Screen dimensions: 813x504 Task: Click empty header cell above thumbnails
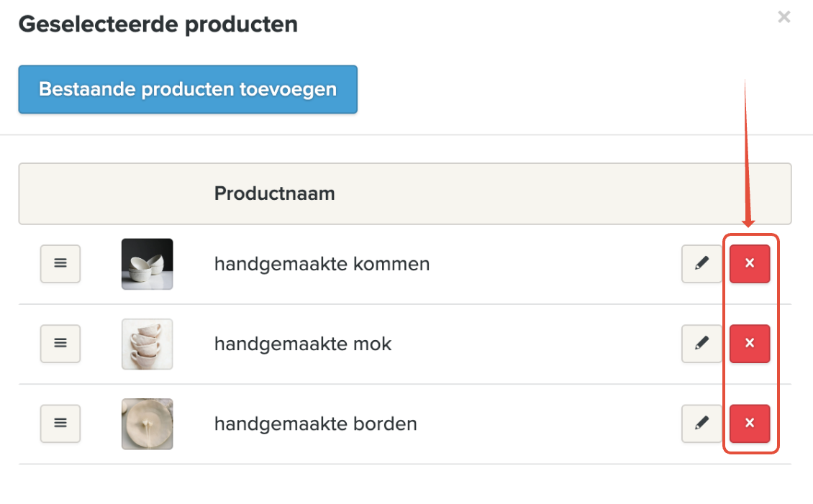[147, 193]
